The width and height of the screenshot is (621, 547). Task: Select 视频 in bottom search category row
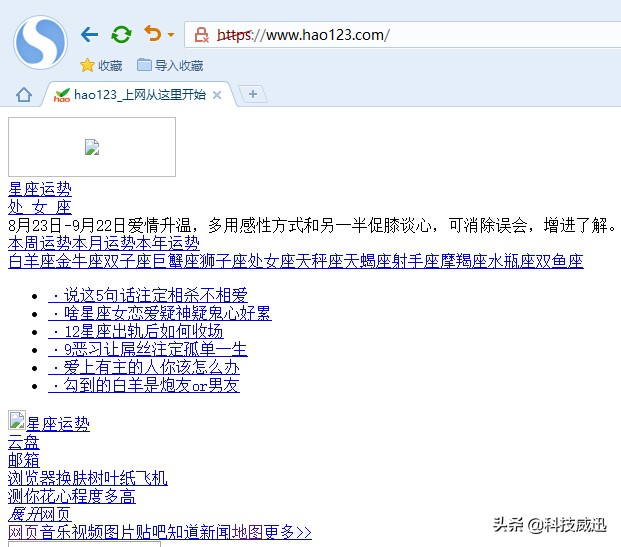pyautogui.click(x=88, y=532)
